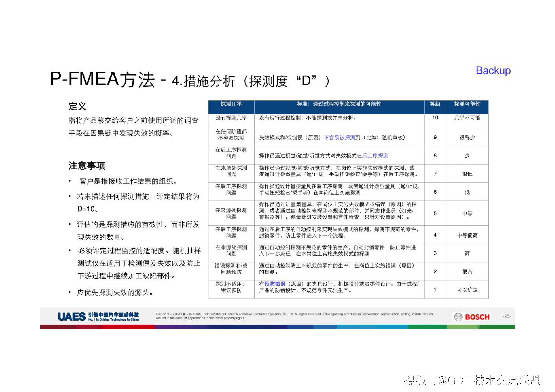Click the blue text '后工序探测' in the level 8 row
Image resolution: width=555 pixels, height=392 pixels.
[375, 156]
